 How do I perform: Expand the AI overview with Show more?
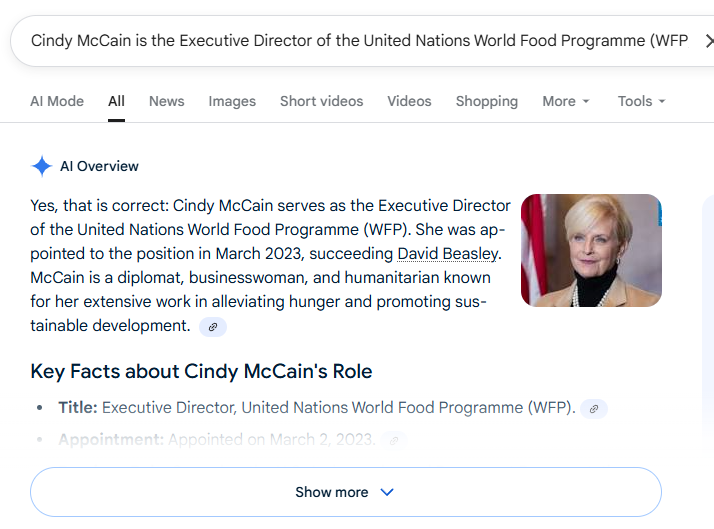[x=346, y=492]
